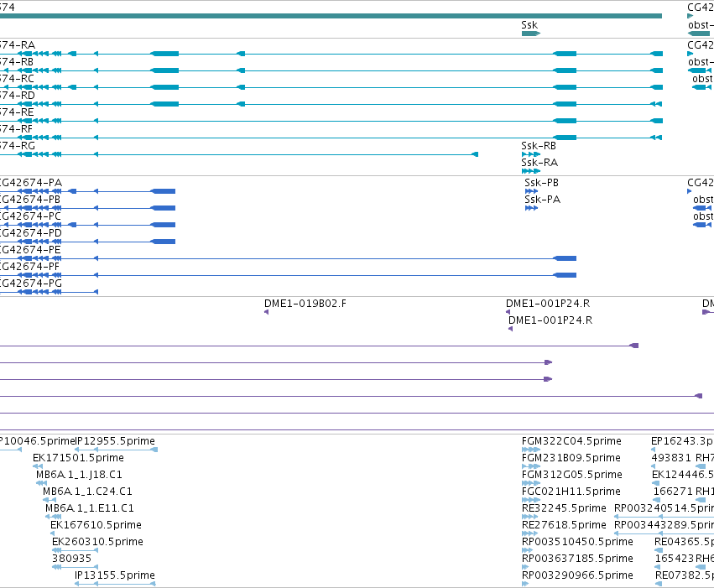Click the FGM322C04.5prime EST label
Screen dimensions: 714x588
[x=571, y=441]
